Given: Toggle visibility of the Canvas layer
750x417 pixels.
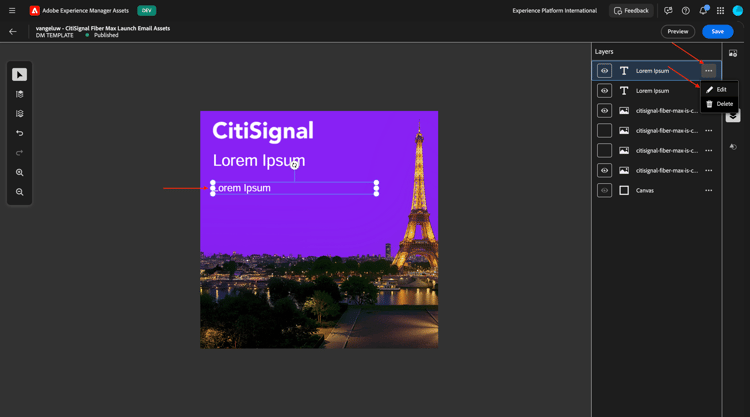Looking at the screenshot, I should tap(605, 190).
